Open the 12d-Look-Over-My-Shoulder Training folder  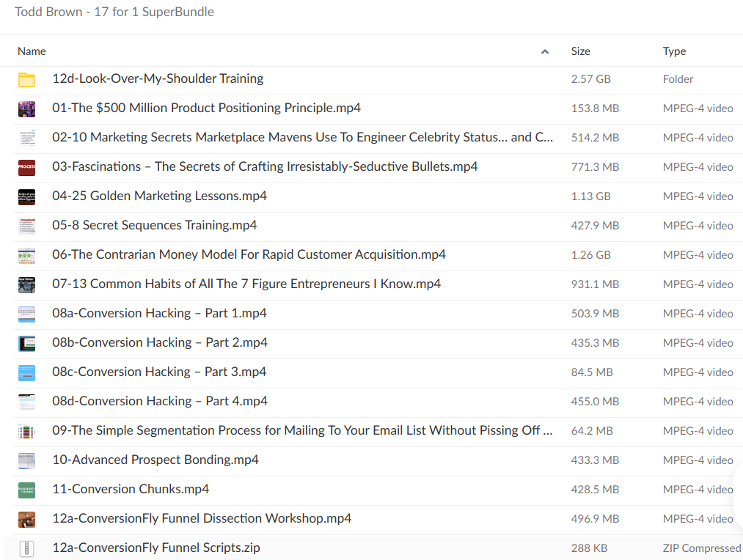click(158, 79)
